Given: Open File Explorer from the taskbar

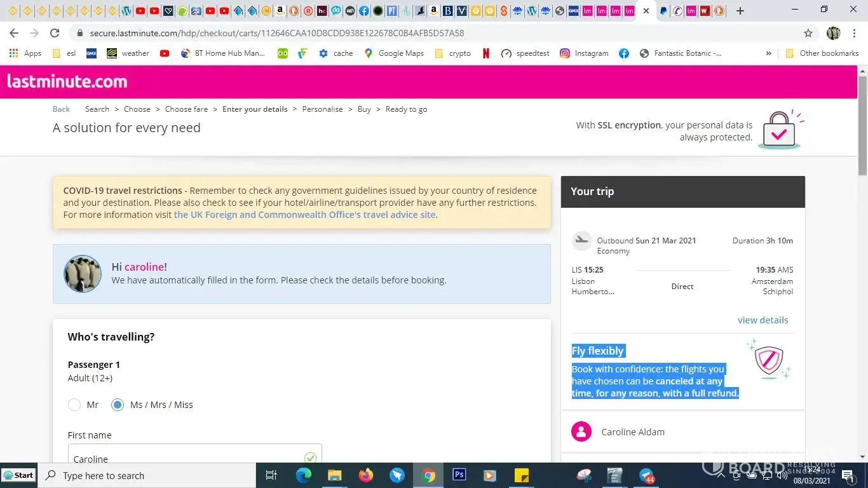Looking at the screenshot, I should click(x=334, y=475).
